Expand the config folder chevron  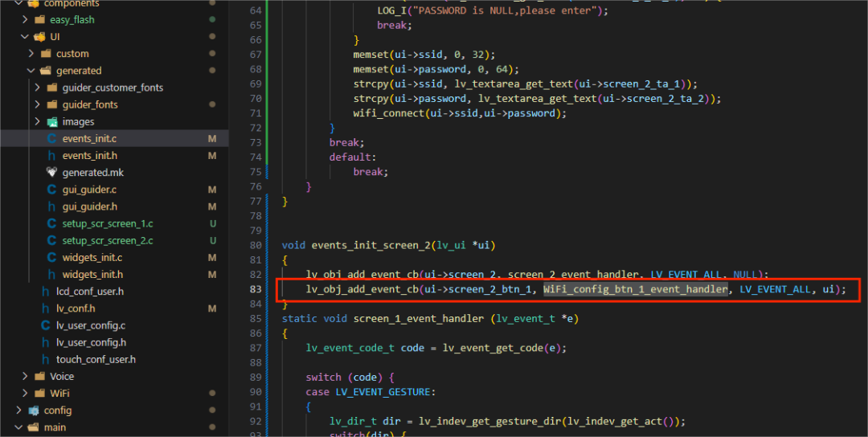(18, 410)
